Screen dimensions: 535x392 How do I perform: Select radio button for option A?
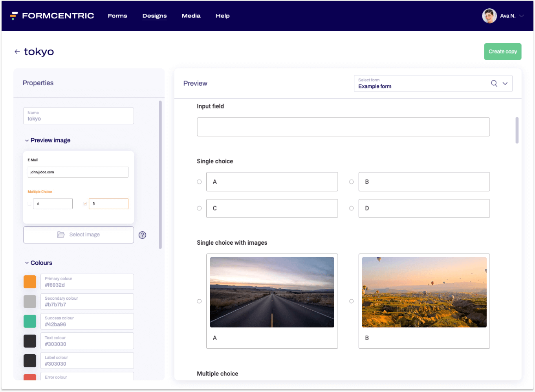(x=200, y=182)
